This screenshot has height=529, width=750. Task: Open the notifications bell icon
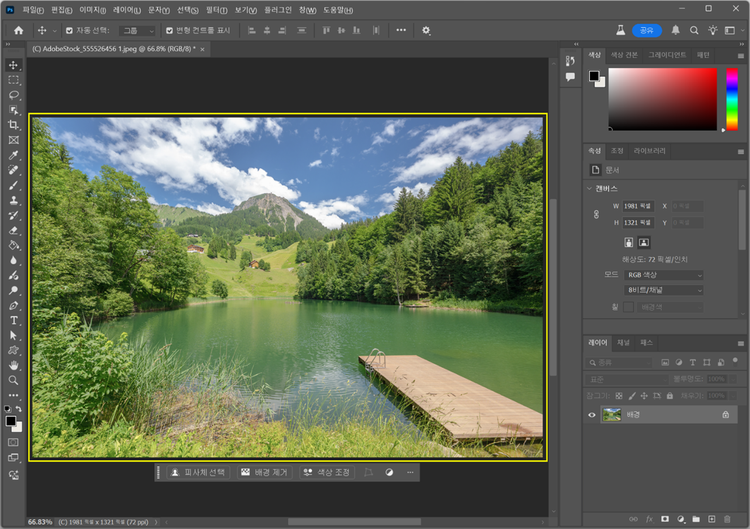675,30
